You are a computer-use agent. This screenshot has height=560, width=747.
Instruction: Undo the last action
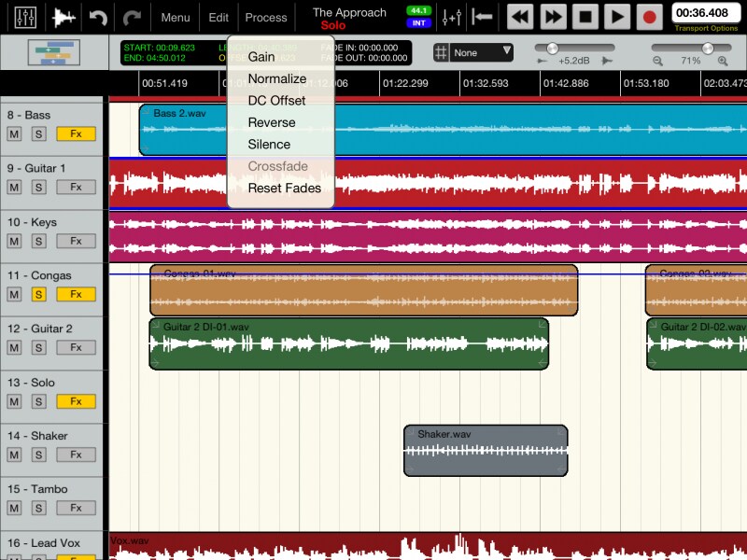(x=98, y=17)
